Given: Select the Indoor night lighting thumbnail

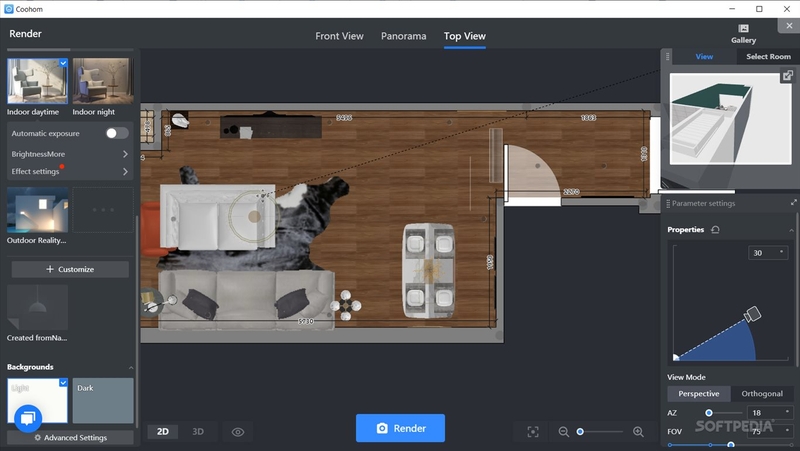Looking at the screenshot, I should point(103,81).
